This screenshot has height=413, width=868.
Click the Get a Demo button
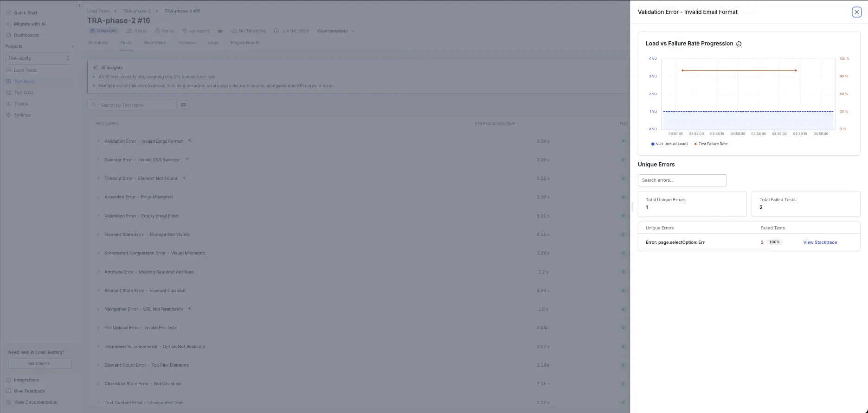(x=39, y=363)
